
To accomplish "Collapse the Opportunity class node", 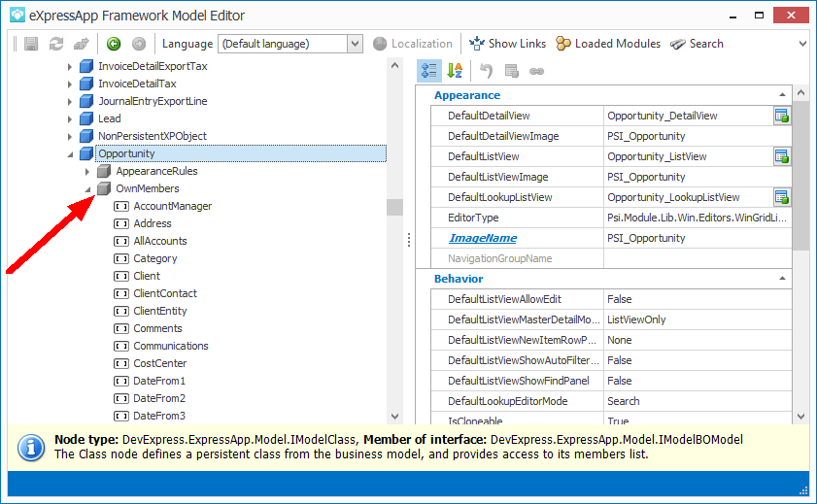I will pos(70,154).
